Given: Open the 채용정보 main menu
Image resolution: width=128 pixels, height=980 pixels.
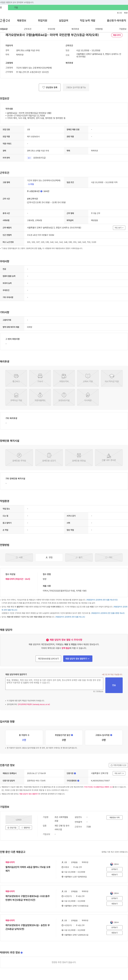Looking at the screenshot, I should coord(22,21).
